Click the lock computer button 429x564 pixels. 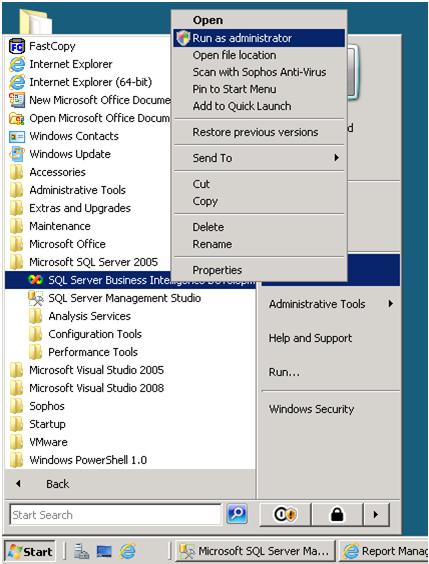pyautogui.click(x=337, y=514)
